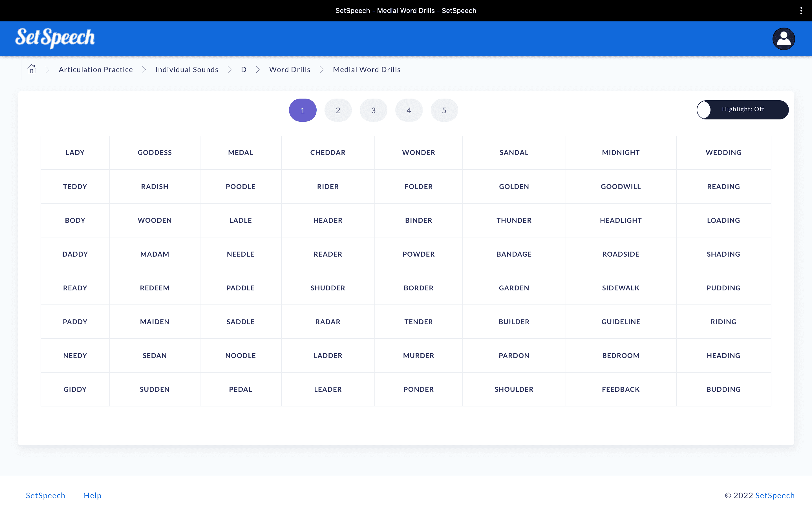The image size is (812, 507).
Task: Select the word CHEDDAR in grid
Action: (x=328, y=153)
